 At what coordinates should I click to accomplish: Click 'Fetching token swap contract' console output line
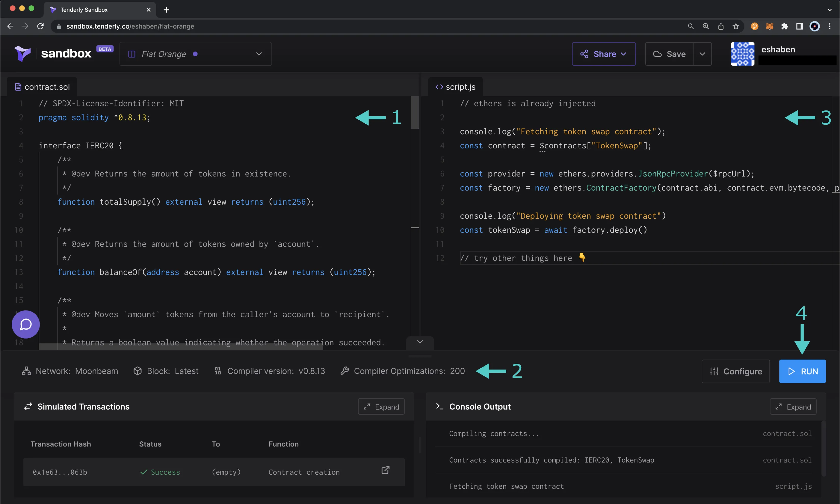tap(506, 486)
